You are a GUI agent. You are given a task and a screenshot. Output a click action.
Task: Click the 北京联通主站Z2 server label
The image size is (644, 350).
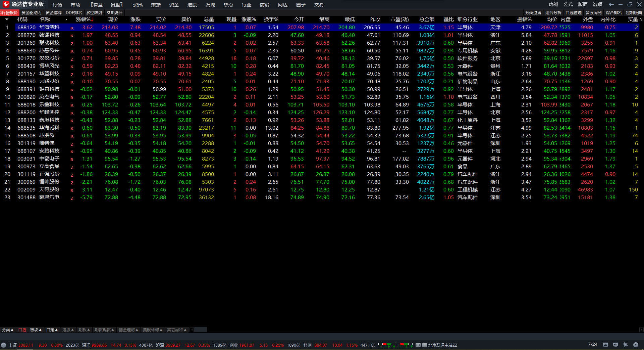(442, 345)
